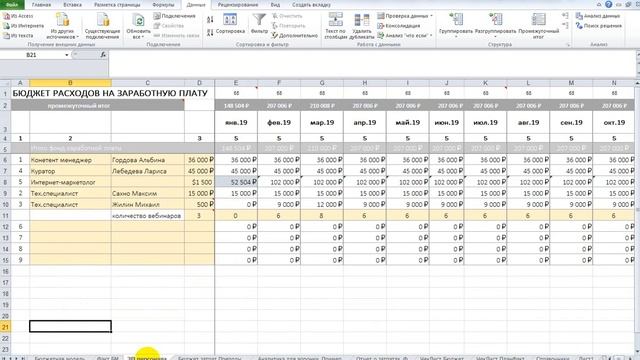Open the Структура group dialog launcher
Viewport: 640px width, 360px height.
tap(568, 44)
